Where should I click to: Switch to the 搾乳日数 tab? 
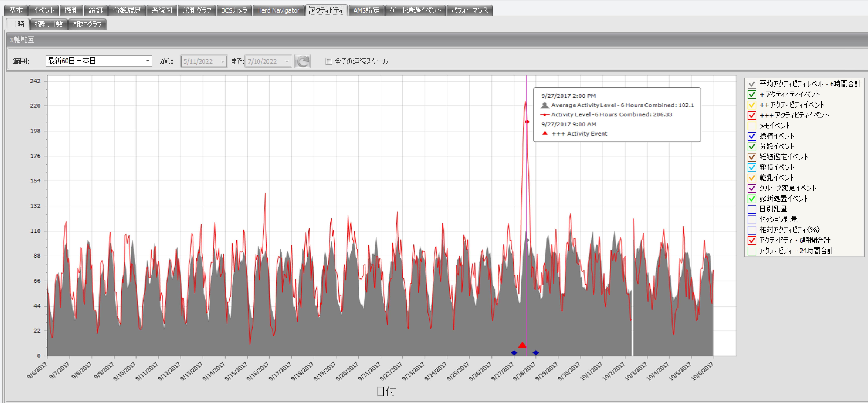[x=49, y=24]
